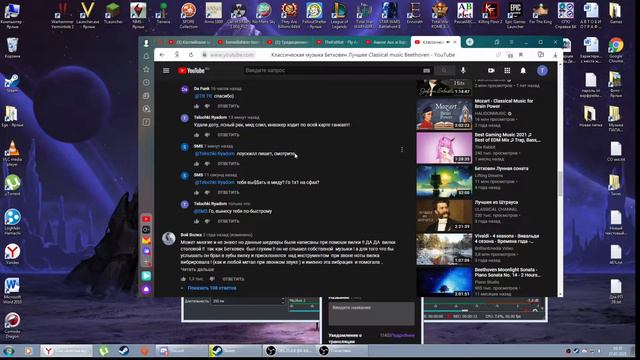Open VLC media player desktop icon
The width and height of the screenshot is (640, 360).
click(13, 153)
